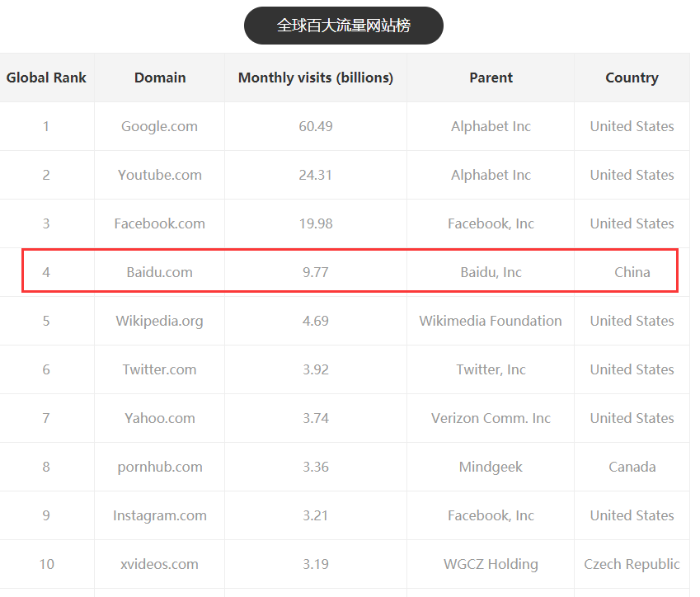
Task: Click the Parent column header
Action: pos(491,78)
